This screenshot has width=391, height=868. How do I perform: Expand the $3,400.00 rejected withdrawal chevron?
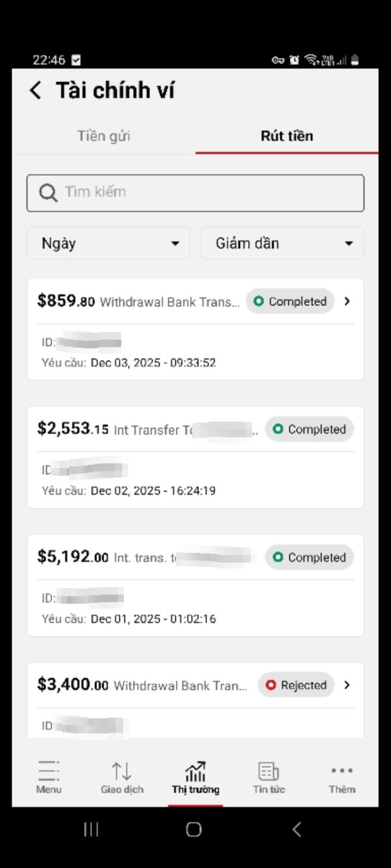(x=347, y=685)
